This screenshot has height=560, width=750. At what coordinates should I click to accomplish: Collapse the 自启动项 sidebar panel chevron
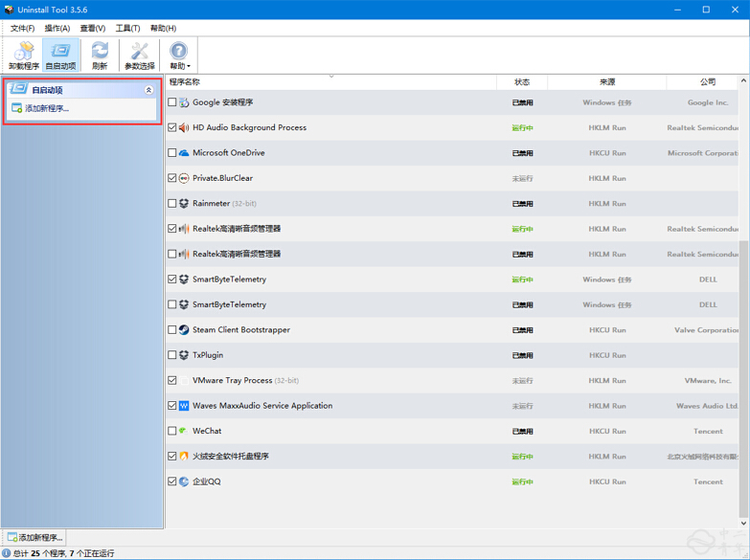[148, 90]
